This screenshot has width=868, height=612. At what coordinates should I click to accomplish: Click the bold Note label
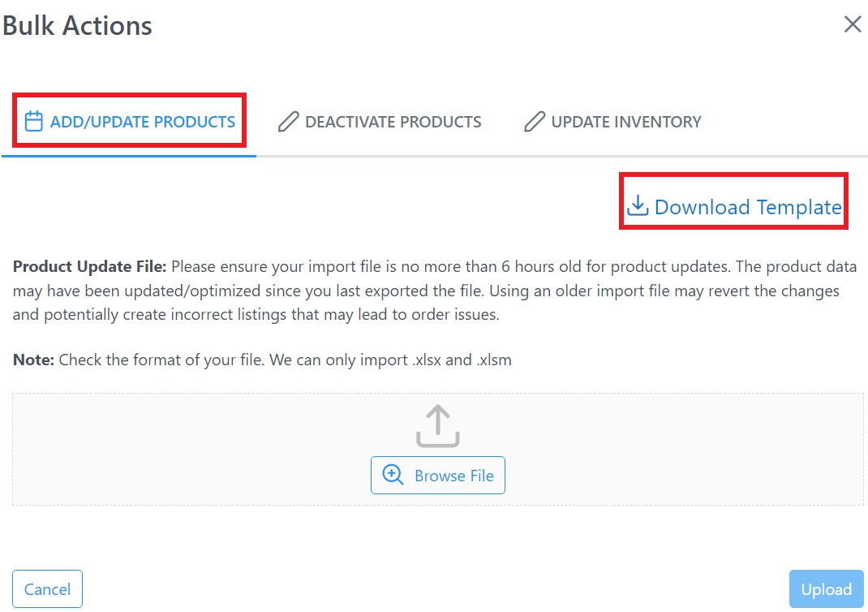point(33,360)
